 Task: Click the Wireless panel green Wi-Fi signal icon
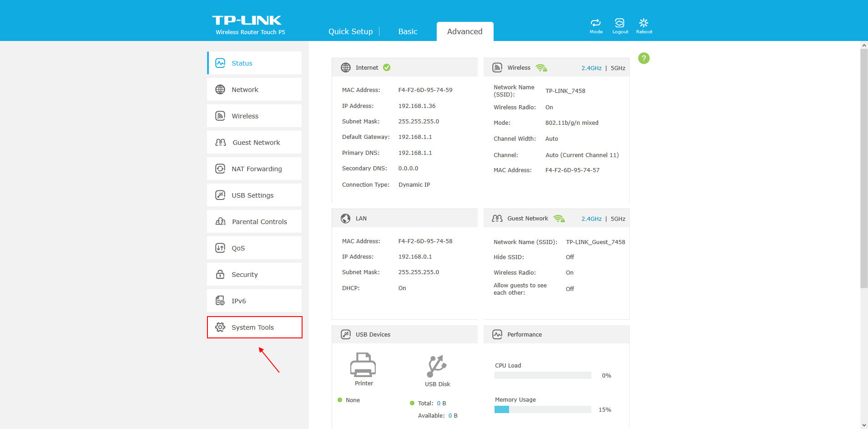point(541,68)
